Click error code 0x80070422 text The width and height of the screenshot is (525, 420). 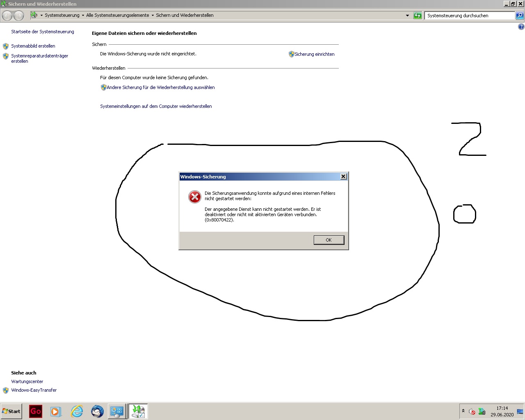(x=219, y=220)
